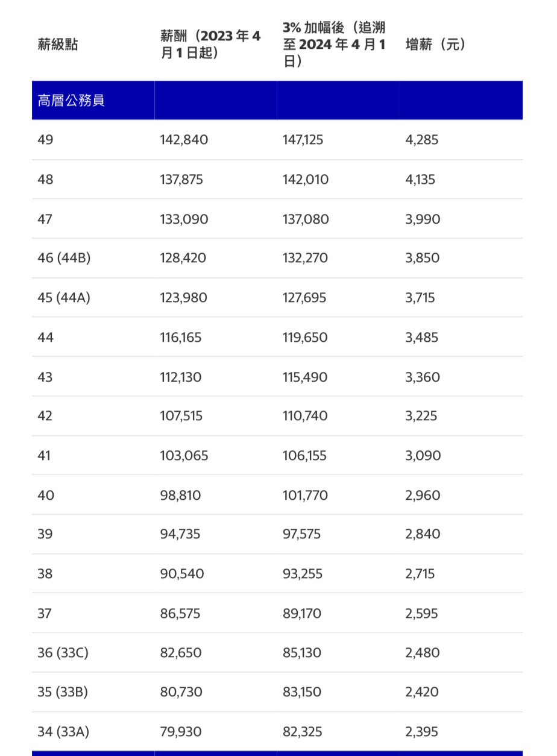Image resolution: width=557 pixels, height=756 pixels.
Task: Select pay point 34 (33A)
Action: coord(63,732)
